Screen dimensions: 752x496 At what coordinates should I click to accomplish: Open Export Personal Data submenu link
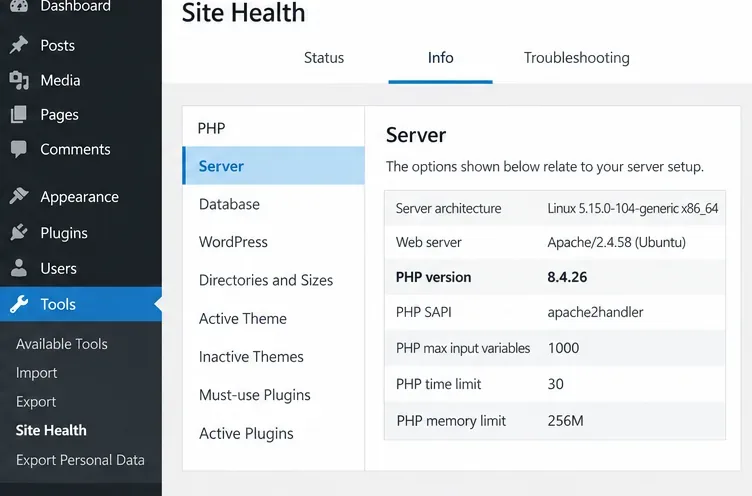click(80, 460)
